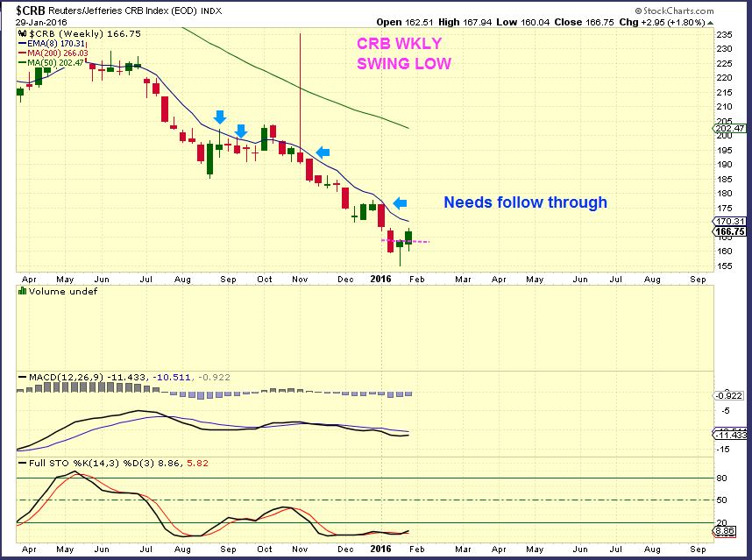Click the INDX exchange label
Image resolution: width=752 pixels, height=560 pixels.
pos(211,11)
